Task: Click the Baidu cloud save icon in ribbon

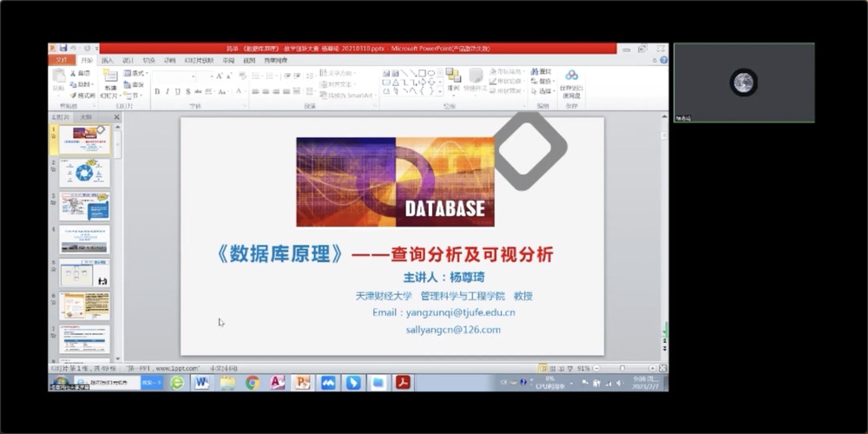Action: pyautogui.click(x=571, y=81)
